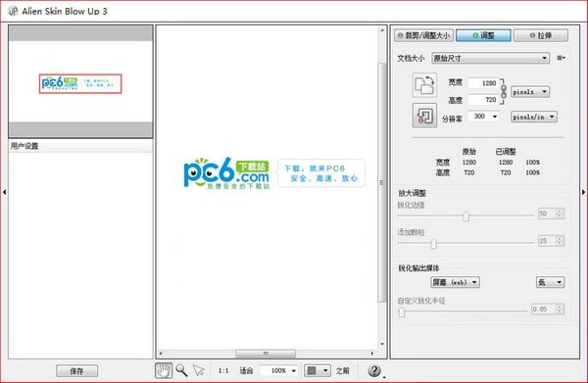
Task: Click the reset size icon
Action: tap(424, 116)
